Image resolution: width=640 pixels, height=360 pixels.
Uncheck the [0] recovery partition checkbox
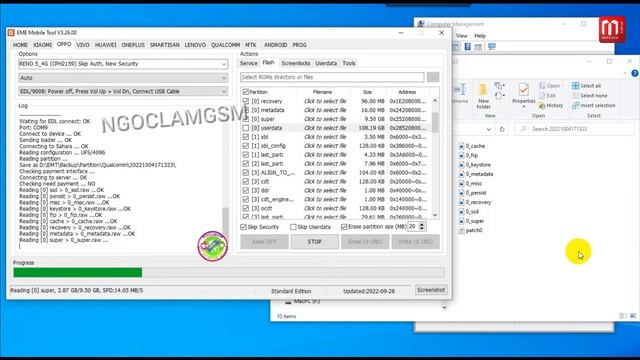pyautogui.click(x=245, y=101)
